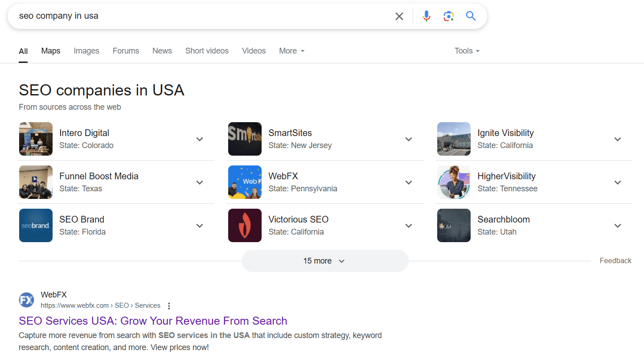644x363 pixels.
Task: Submit search with the magnifying glass icon
Action: pyautogui.click(x=471, y=16)
